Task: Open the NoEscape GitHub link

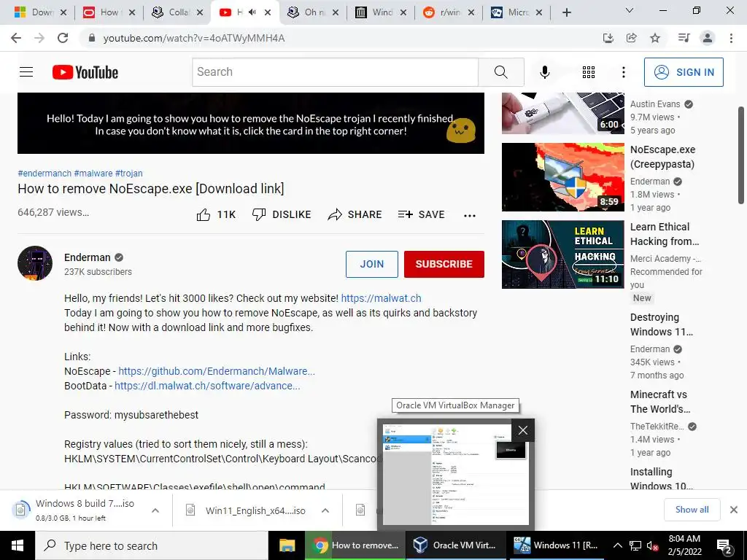Action: pos(217,371)
